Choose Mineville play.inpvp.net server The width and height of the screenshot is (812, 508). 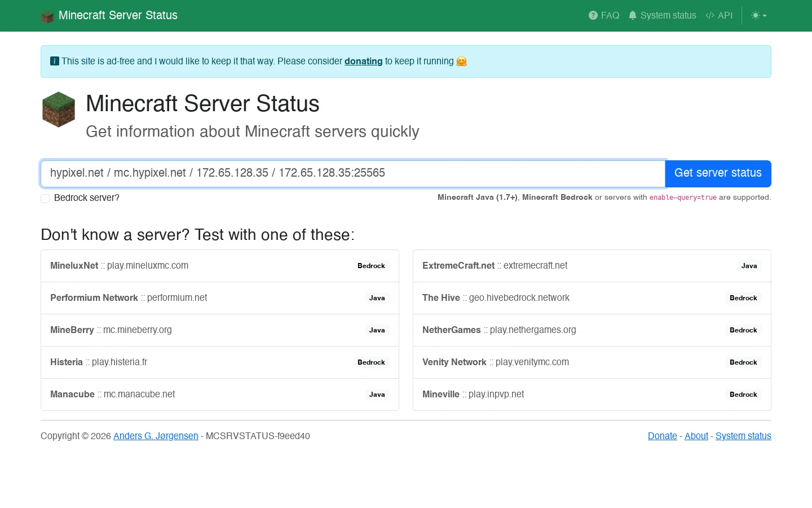click(592, 395)
